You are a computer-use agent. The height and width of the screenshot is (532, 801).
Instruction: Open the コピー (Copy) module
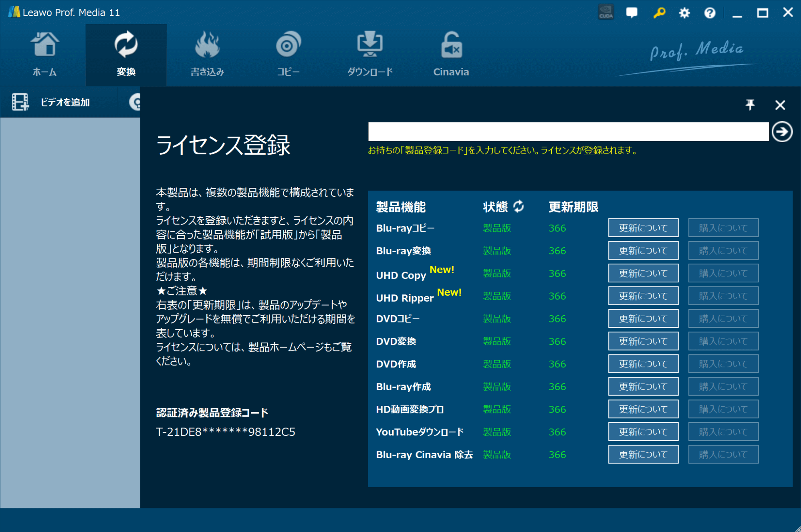click(288, 54)
